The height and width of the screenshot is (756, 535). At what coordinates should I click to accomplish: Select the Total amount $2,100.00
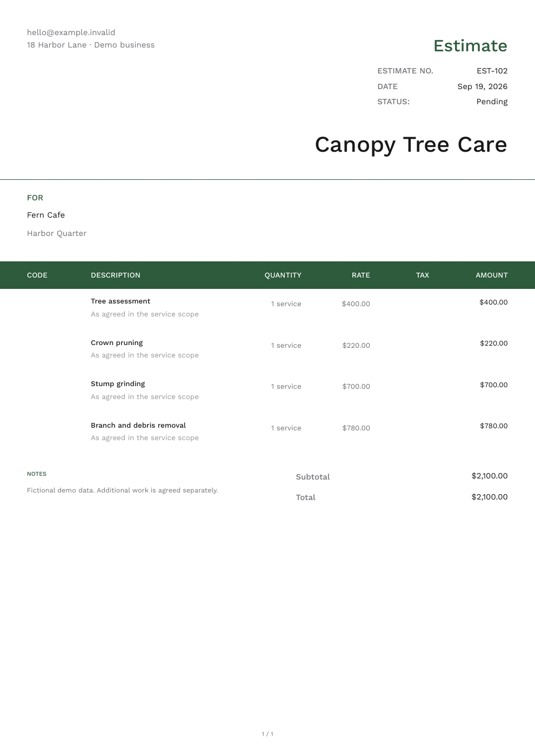click(490, 497)
